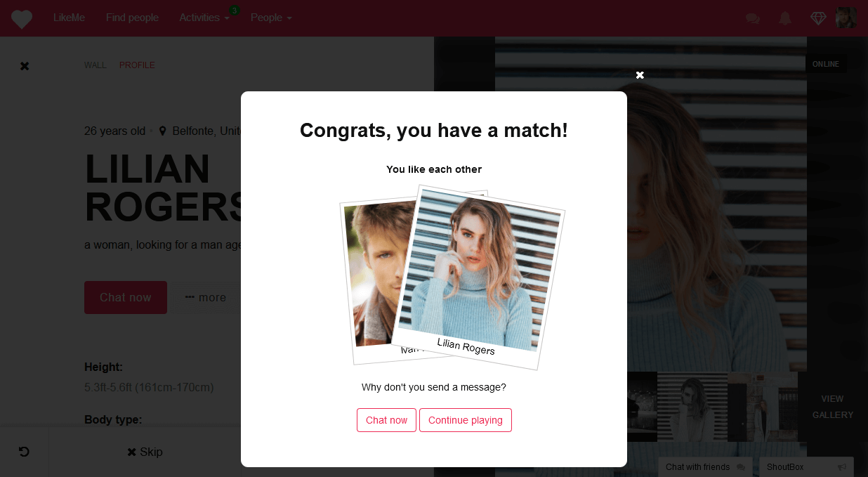The height and width of the screenshot is (477, 868).
Task: Close the profile panel X icon
Action: [25, 66]
